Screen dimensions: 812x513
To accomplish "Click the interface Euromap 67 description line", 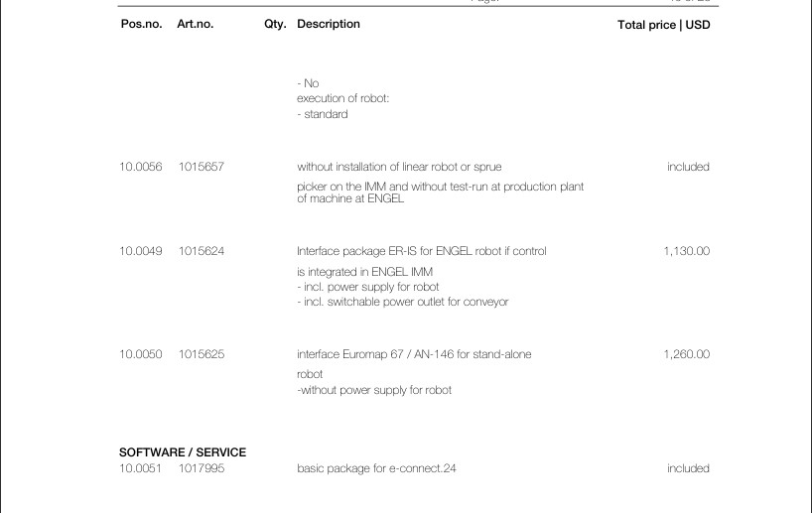I will tap(414, 354).
